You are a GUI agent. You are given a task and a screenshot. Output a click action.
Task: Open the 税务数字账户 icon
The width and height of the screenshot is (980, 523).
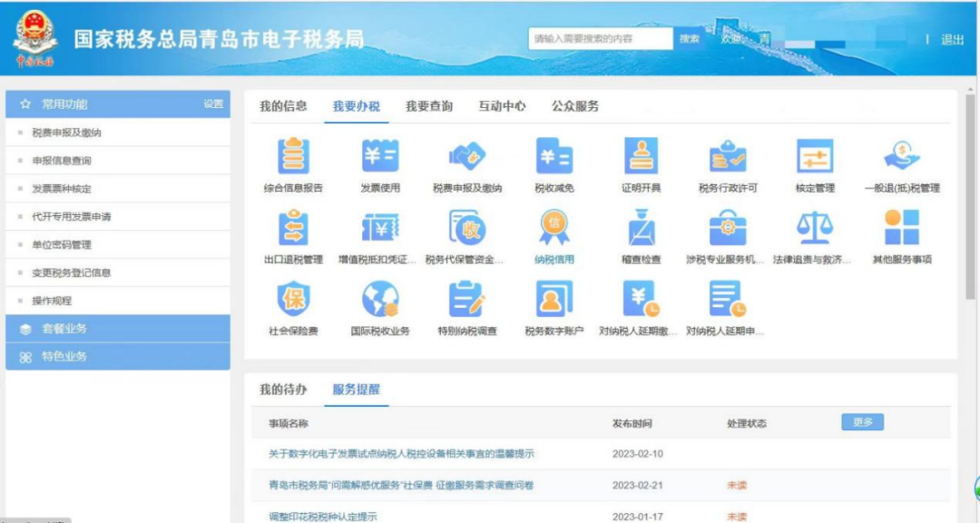point(554,299)
